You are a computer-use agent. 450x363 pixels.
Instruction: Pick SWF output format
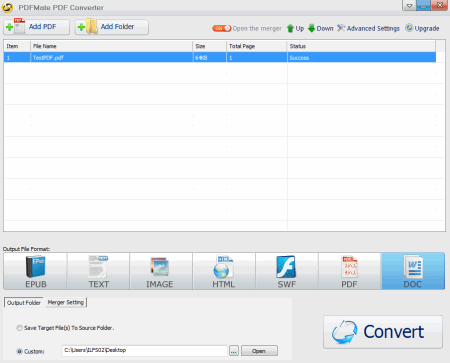point(287,271)
